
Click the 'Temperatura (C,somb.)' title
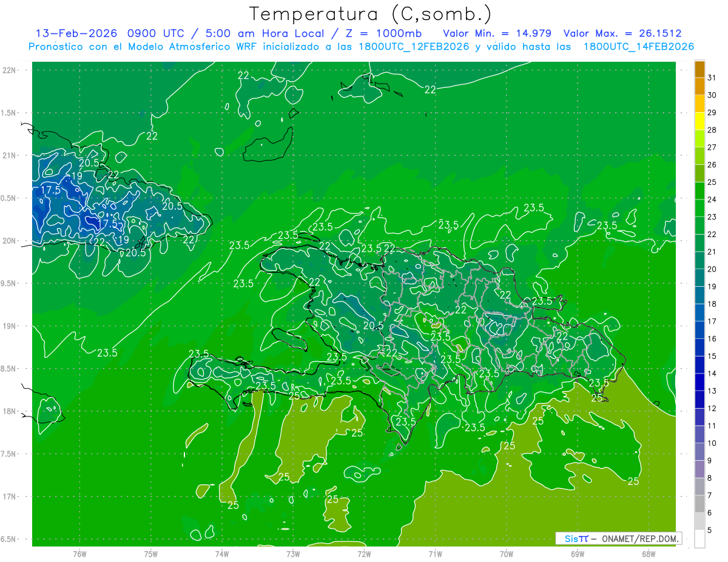(x=371, y=14)
